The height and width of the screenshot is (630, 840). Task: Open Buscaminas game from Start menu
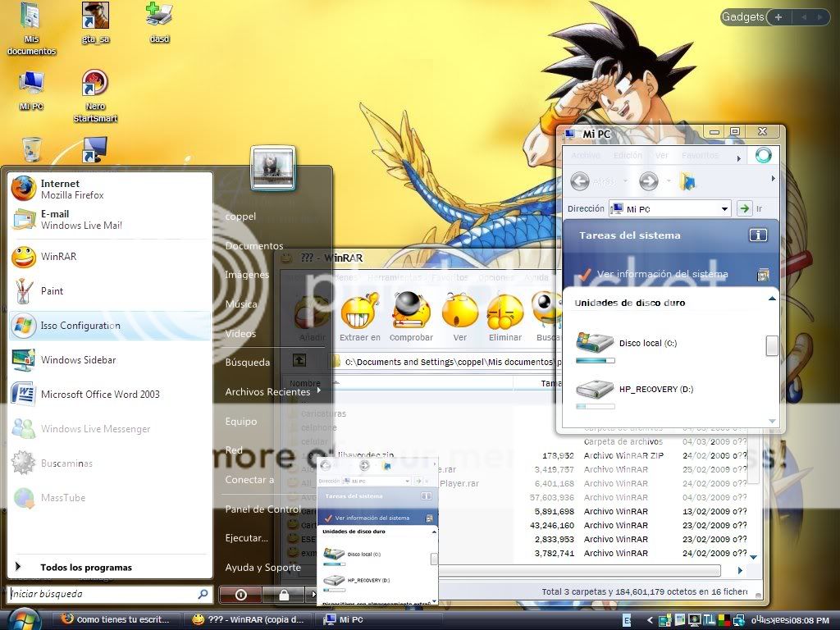[x=110, y=463]
